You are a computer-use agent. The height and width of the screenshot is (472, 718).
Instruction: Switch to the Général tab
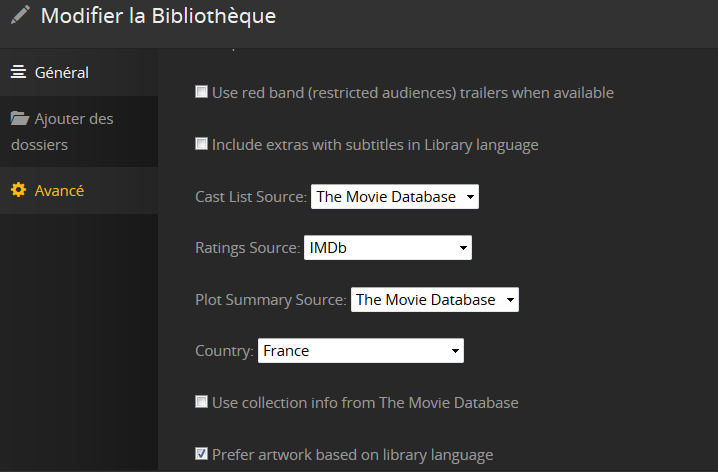(62, 72)
